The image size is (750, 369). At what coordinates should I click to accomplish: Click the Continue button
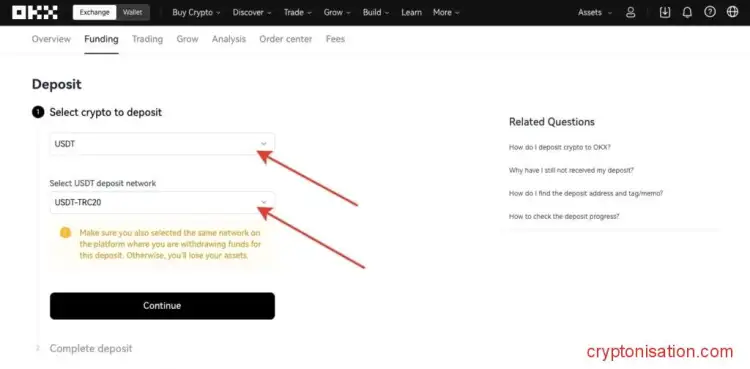pyautogui.click(x=162, y=306)
